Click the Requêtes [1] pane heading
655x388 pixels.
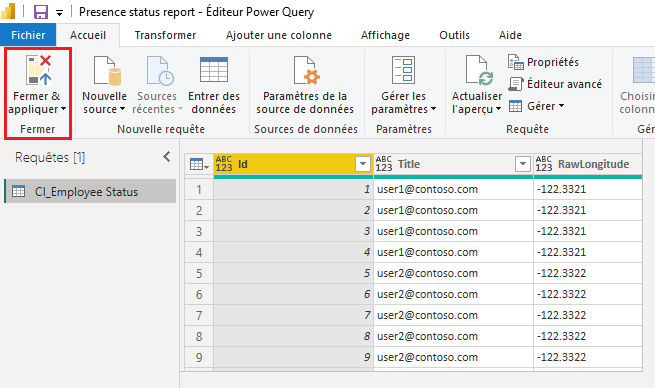coord(50,157)
